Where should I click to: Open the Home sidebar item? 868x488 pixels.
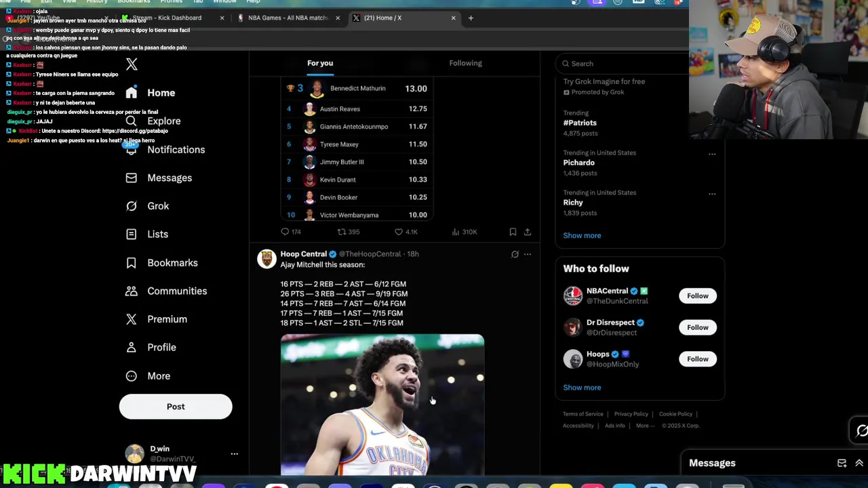click(151, 93)
